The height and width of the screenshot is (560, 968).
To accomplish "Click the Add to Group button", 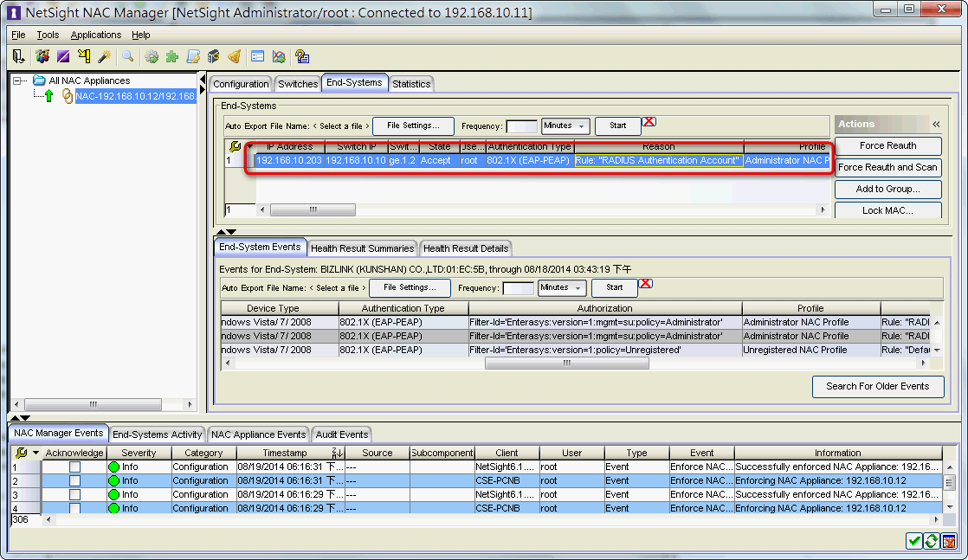I will tap(887, 189).
